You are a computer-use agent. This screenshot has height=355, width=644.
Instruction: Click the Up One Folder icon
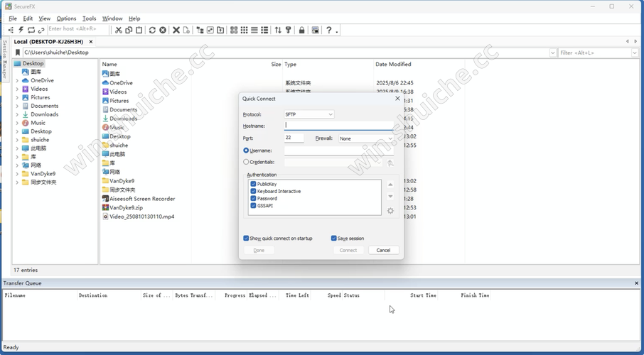coord(220,30)
